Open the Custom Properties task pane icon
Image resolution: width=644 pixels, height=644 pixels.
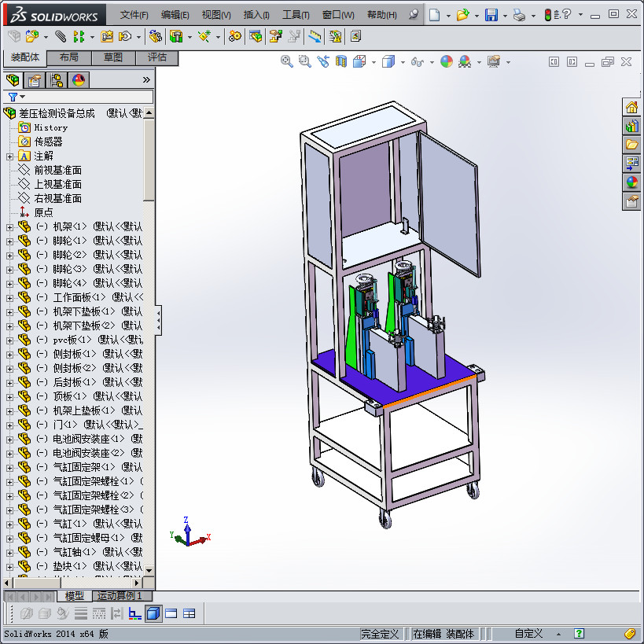tap(631, 201)
